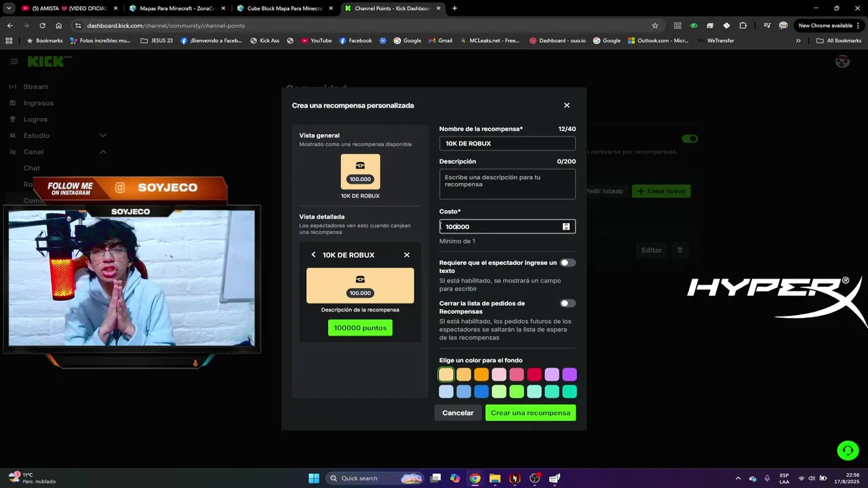Click the back arrow beside 10K DE ROBUX
The height and width of the screenshot is (488, 868).
[x=313, y=255]
